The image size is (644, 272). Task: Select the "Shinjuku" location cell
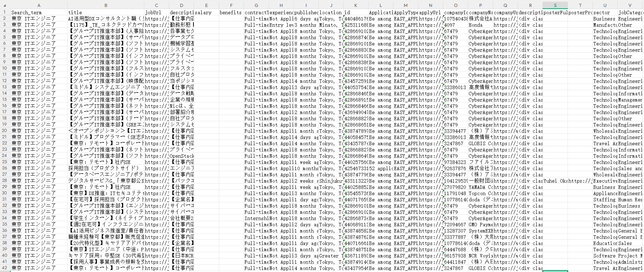point(331,181)
